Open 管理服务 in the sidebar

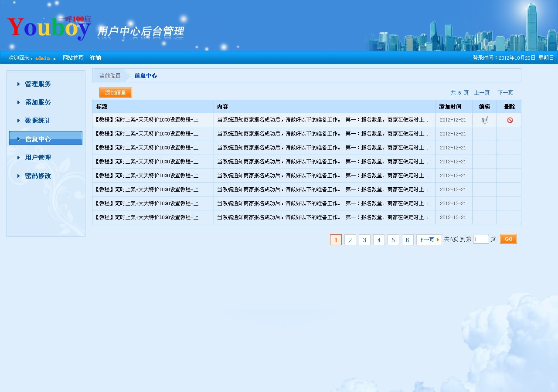click(38, 84)
